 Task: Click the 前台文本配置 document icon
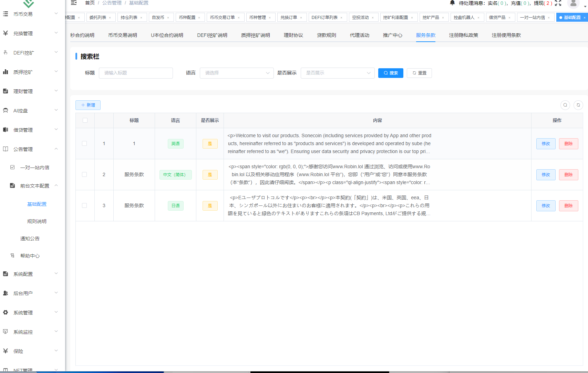click(12, 185)
